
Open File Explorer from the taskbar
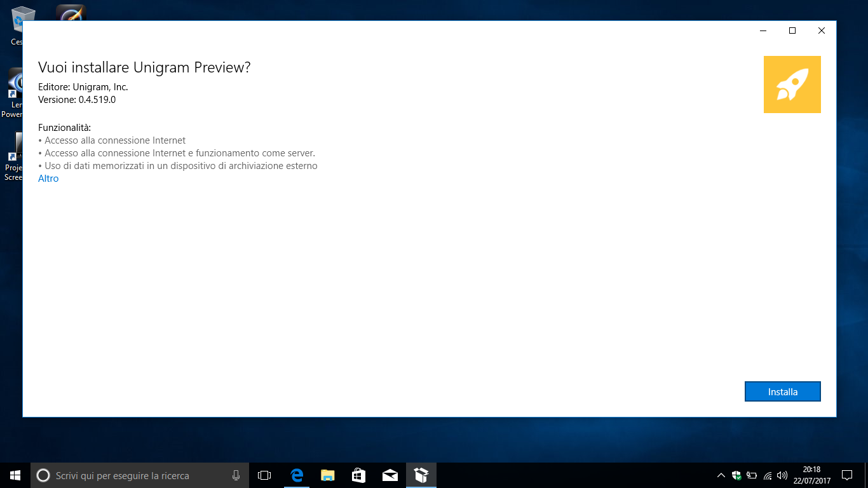pyautogui.click(x=327, y=475)
